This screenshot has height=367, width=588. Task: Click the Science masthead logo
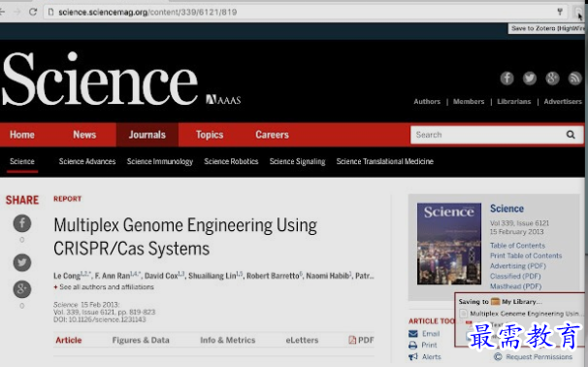[100, 80]
